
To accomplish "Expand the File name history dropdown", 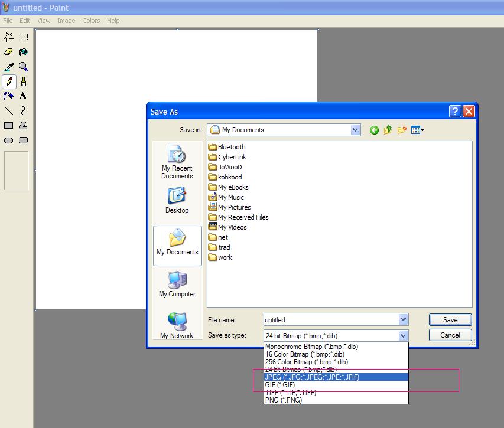I will [404, 319].
